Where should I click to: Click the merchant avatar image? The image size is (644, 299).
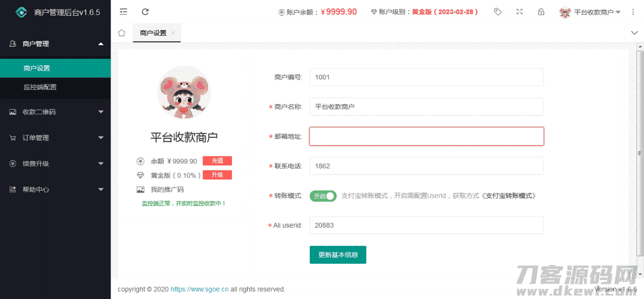coord(184,92)
